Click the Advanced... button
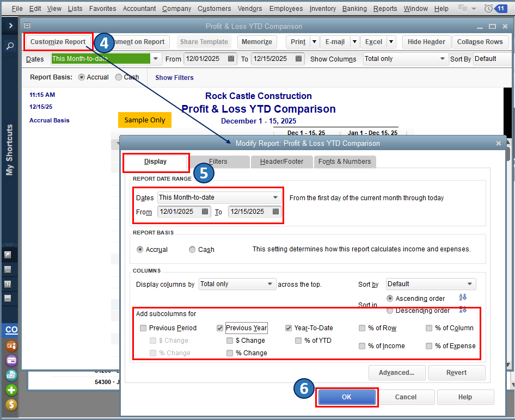This screenshot has width=515, height=420. [396, 373]
